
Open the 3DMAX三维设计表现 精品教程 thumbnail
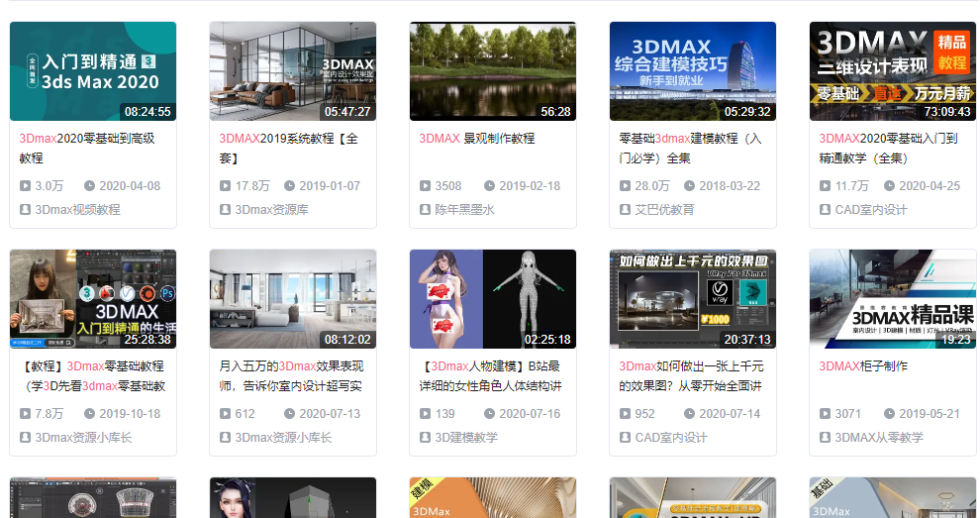click(x=893, y=71)
